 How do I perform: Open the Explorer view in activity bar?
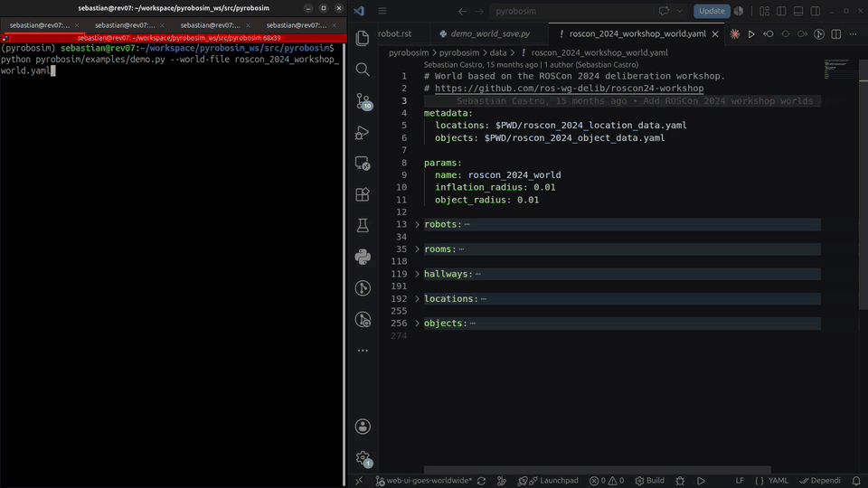pos(363,38)
